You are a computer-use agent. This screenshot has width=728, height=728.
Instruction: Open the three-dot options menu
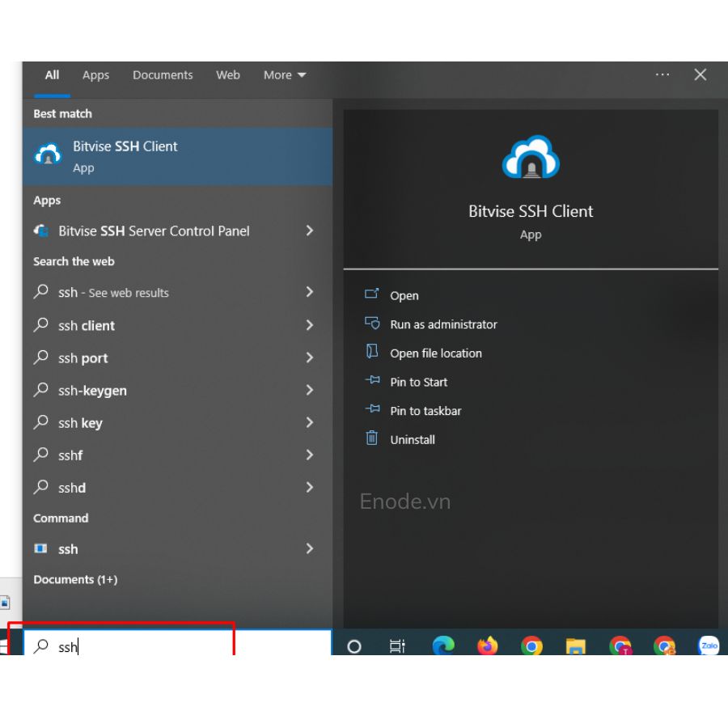click(662, 74)
